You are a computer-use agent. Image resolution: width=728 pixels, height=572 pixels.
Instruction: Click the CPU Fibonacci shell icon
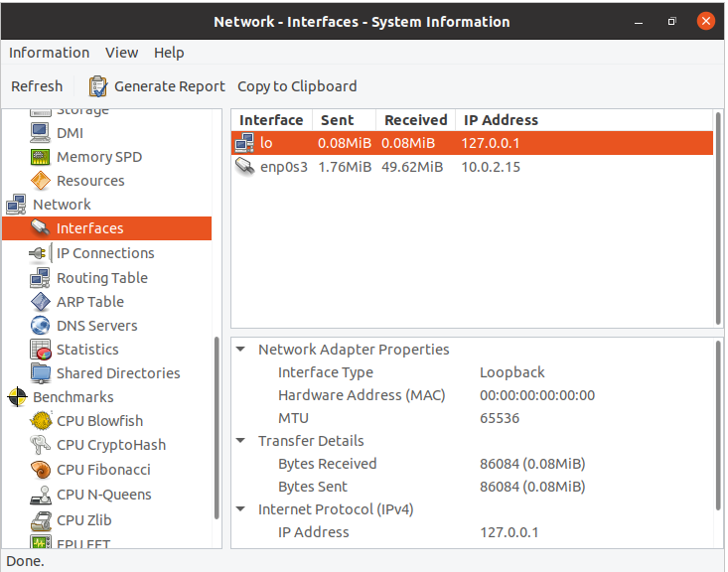tap(40, 470)
